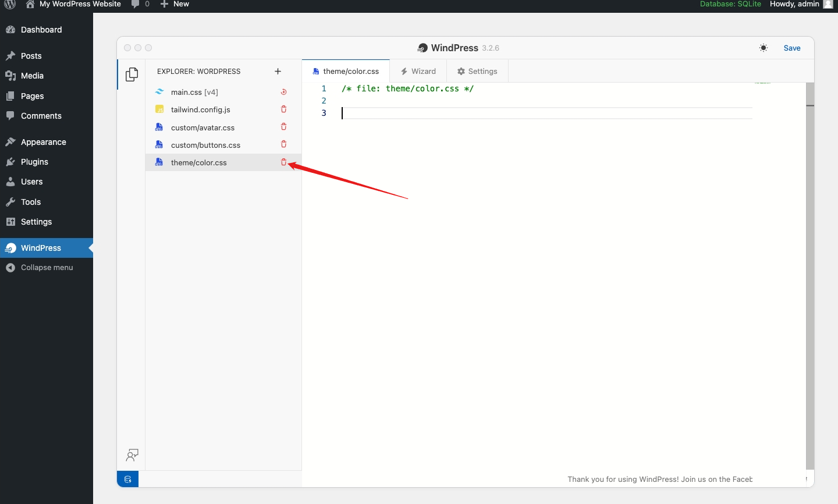Screen dimensions: 838x504
Task: Open the New content menu in admin bar
Action: coord(175,4)
